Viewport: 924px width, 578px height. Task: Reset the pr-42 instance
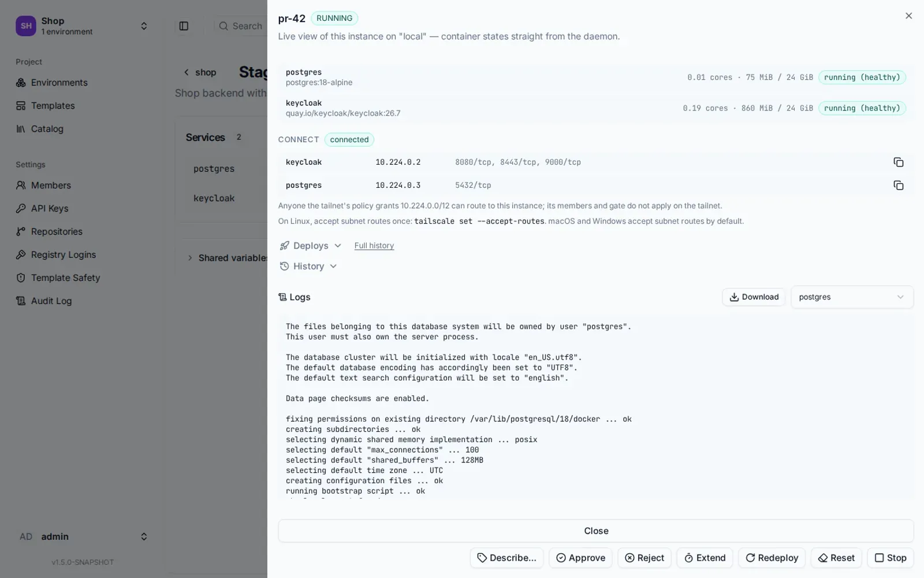pyautogui.click(x=836, y=558)
